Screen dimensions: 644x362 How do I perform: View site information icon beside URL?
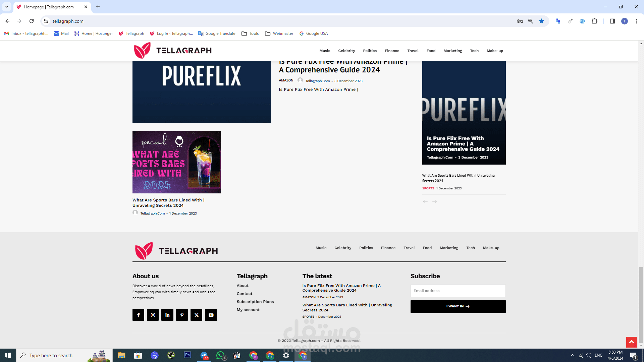pos(46,21)
